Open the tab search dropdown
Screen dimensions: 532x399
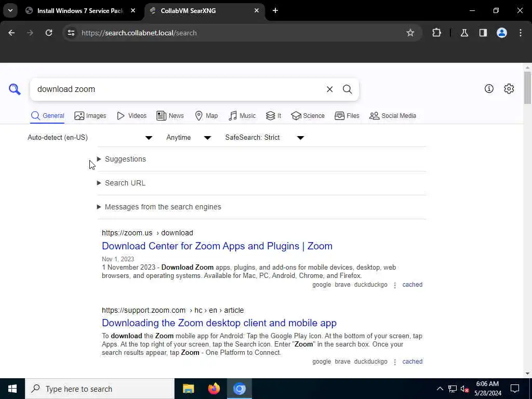coord(10,10)
